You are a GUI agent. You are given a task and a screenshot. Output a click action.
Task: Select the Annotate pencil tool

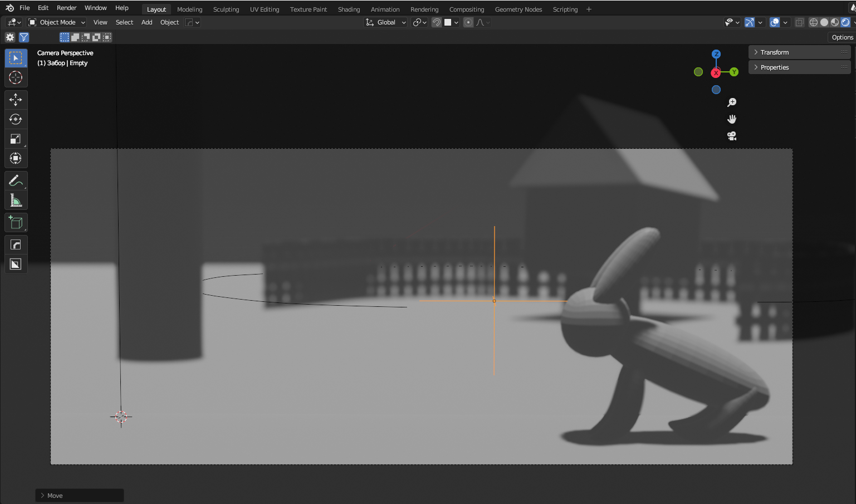(x=16, y=180)
